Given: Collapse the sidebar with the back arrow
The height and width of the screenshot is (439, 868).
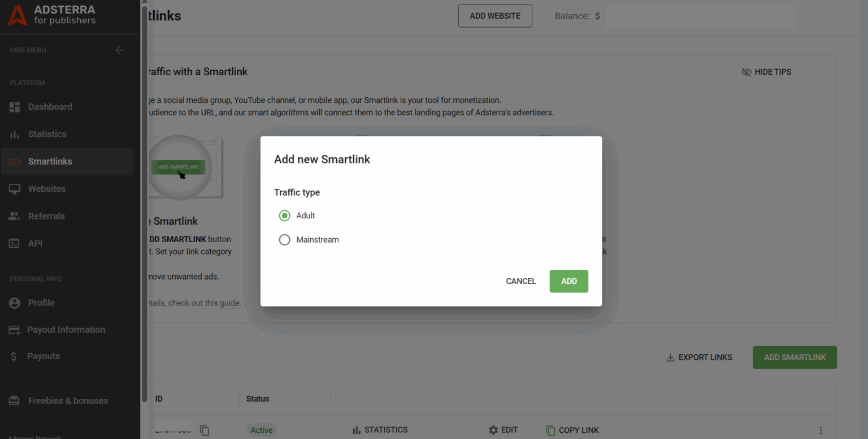Looking at the screenshot, I should point(120,50).
